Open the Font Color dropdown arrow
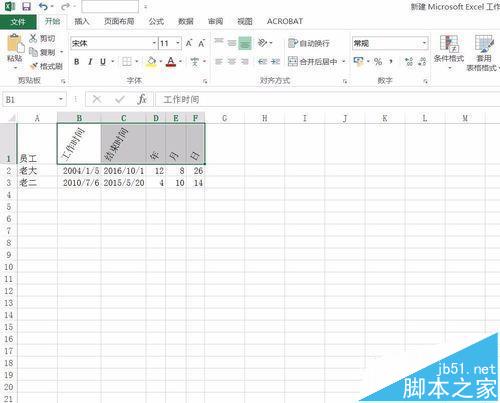The height and width of the screenshot is (403, 500). [180, 61]
